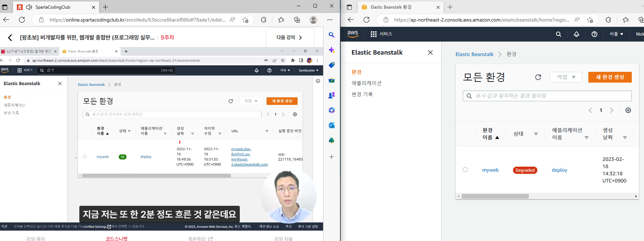Viewport: 644px width, 241px height.
Task: Refresh the right Elastic Beanstalk browser page
Action: point(367,20)
